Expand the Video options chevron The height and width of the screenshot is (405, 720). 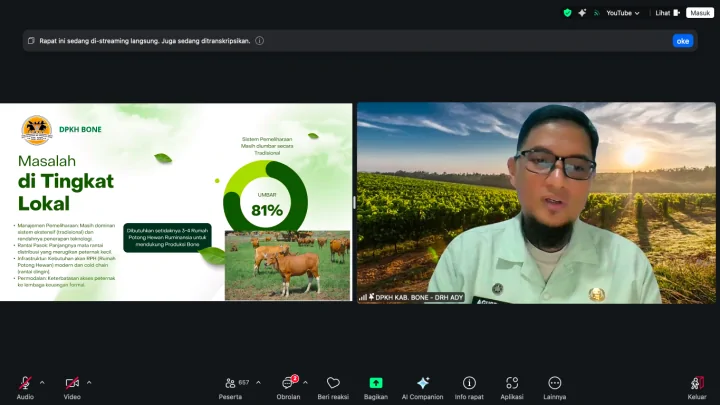(89, 382)
